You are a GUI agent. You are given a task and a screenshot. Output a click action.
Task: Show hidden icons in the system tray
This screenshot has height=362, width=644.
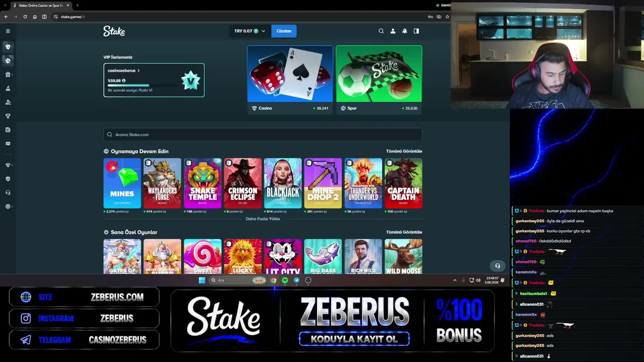pyautogui.click(x=455, y=281)
